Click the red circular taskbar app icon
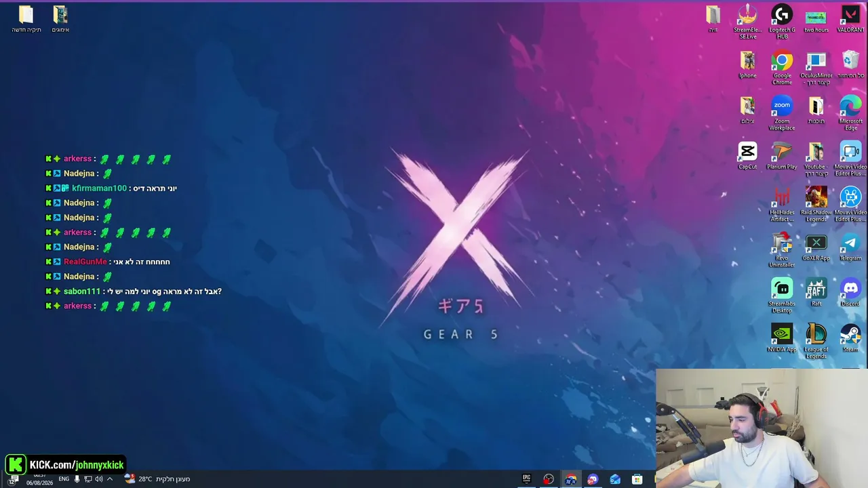This screenshot has width=868, height=488. (549, 479)
